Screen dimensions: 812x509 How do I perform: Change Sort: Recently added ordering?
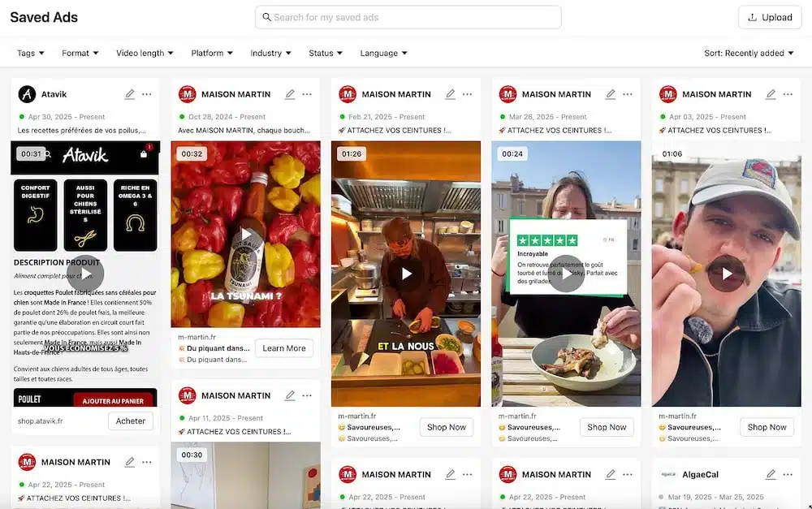[749, 53]
